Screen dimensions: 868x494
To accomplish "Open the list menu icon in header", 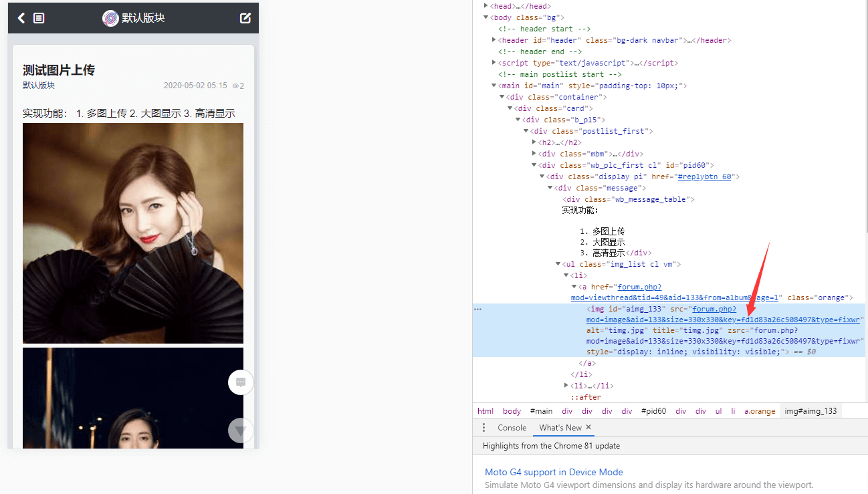I will coord(39,18).
